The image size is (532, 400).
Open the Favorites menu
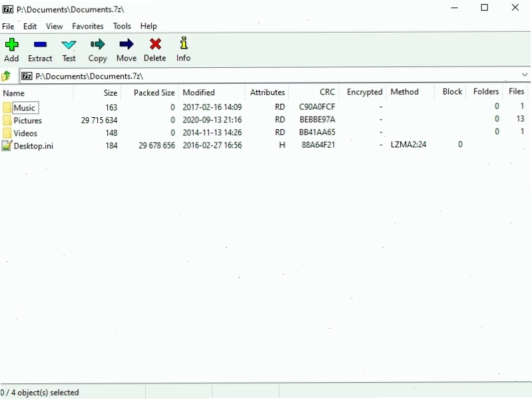87,26
